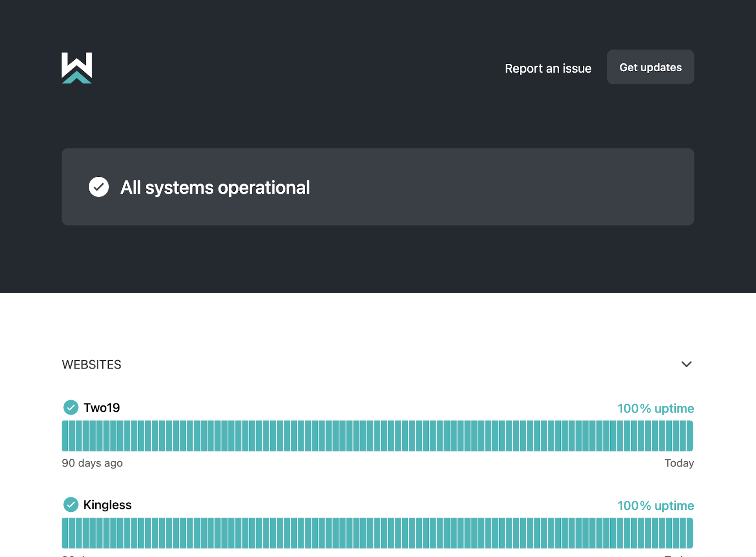The width and height of the screenshot is (756, 557).
Task: Click the WEBSITES section heading
Action: pyautogui.click(x=92, y=365)
